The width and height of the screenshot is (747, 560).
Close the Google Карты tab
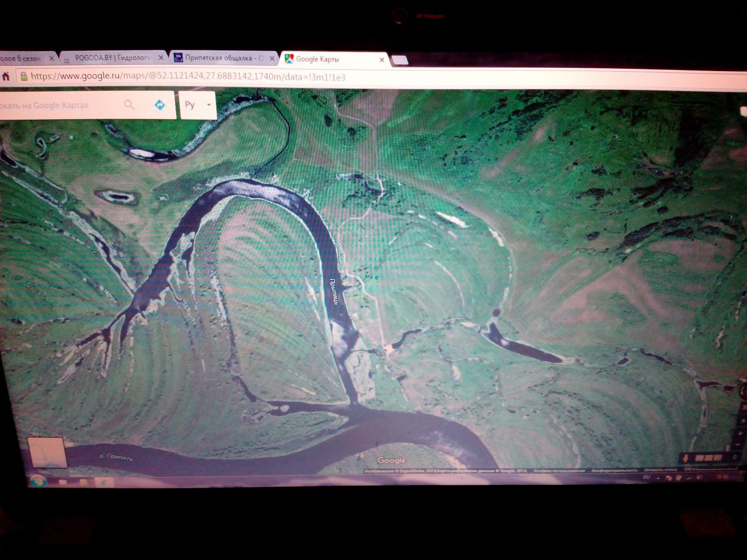point(382,60)
